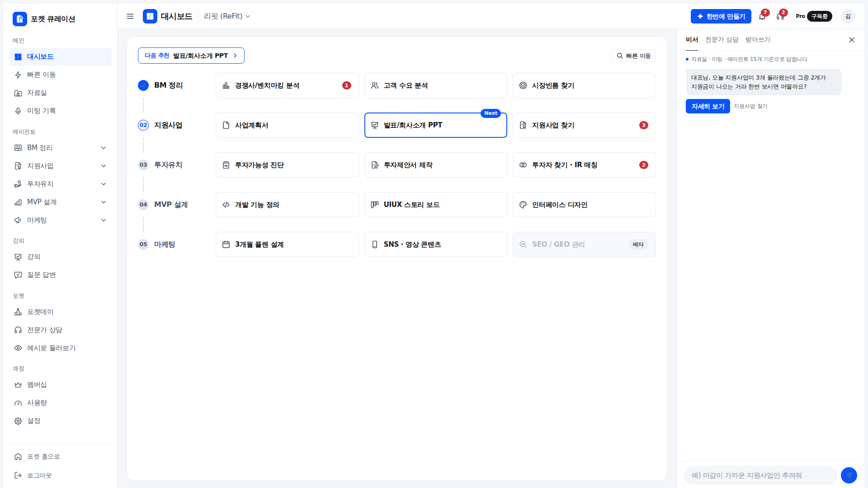Viewport: 868px width, 488px height.
Task: Open 미팅 기록 in sidebar
Action: tap(60, 111)
